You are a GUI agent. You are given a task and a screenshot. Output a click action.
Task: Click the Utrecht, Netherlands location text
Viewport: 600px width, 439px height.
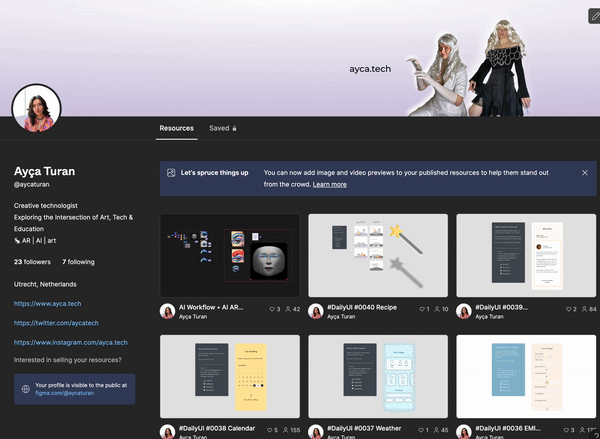(x=45, y=284)
